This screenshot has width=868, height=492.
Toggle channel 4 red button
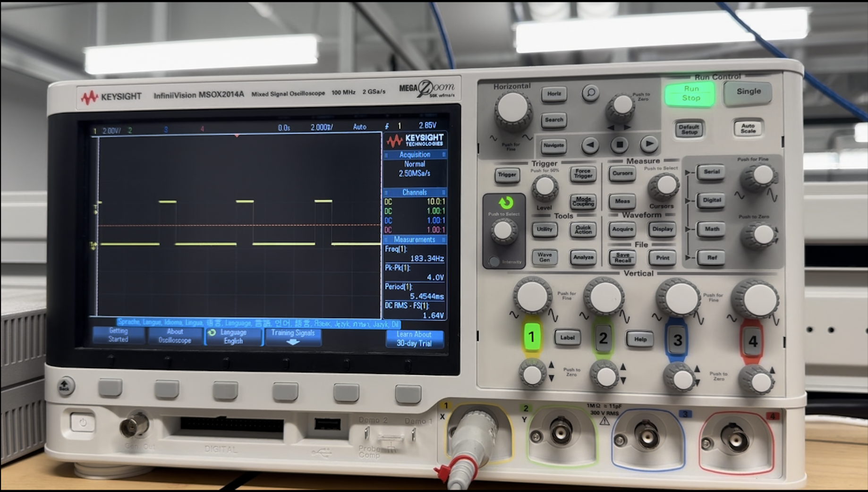point(752,341)
